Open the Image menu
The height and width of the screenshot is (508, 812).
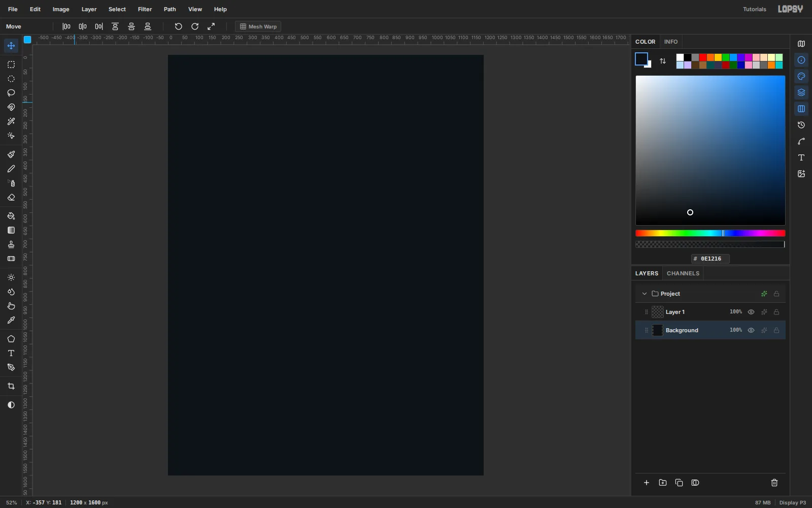(61, 9)
